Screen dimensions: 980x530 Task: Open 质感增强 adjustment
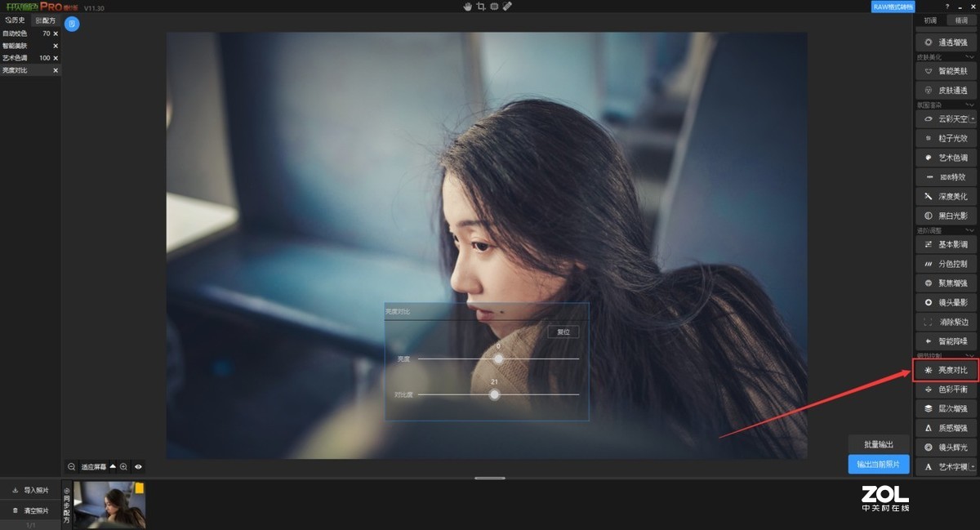tap(946, 428)
